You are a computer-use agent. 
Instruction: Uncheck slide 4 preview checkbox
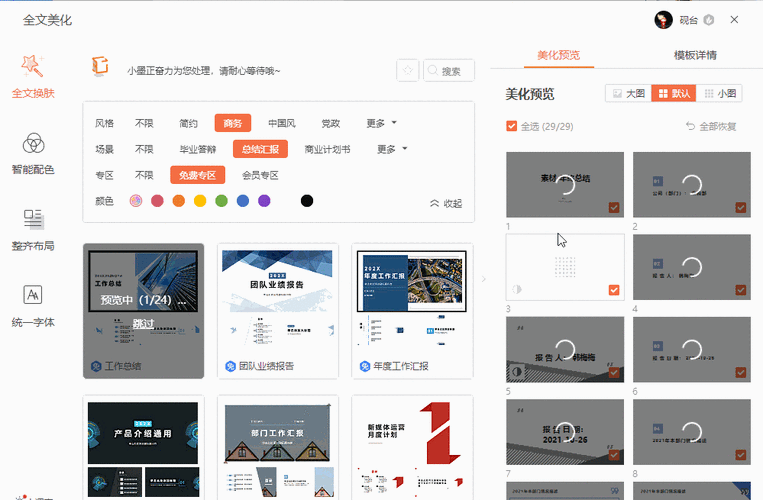(741, 290)
